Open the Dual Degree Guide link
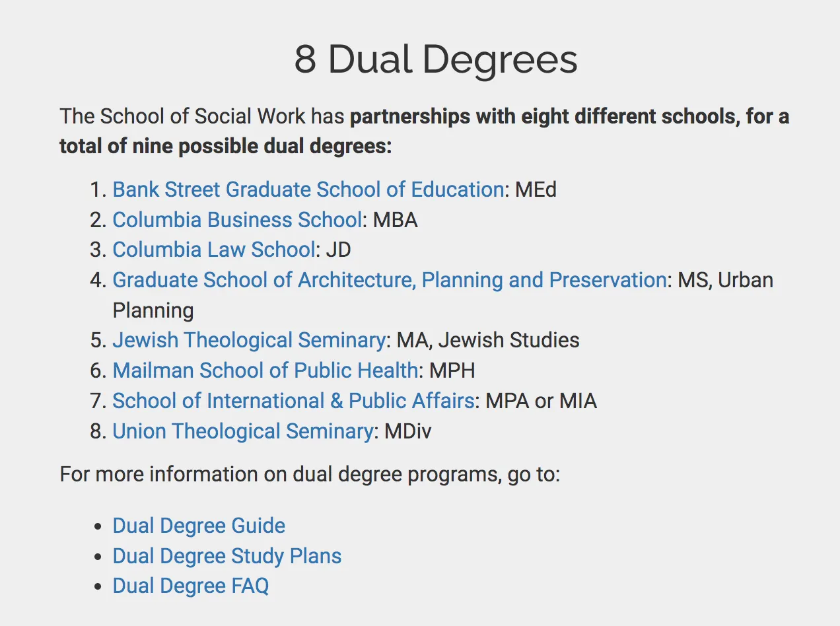Image resolution: width=840 pixels, height=626 pixels. (199, 526)
